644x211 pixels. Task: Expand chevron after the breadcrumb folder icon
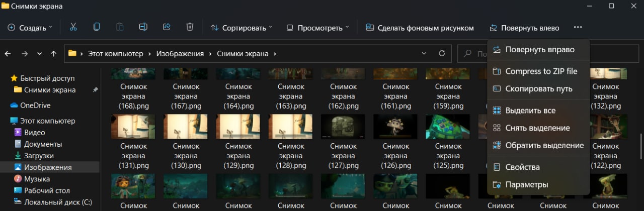82,53
